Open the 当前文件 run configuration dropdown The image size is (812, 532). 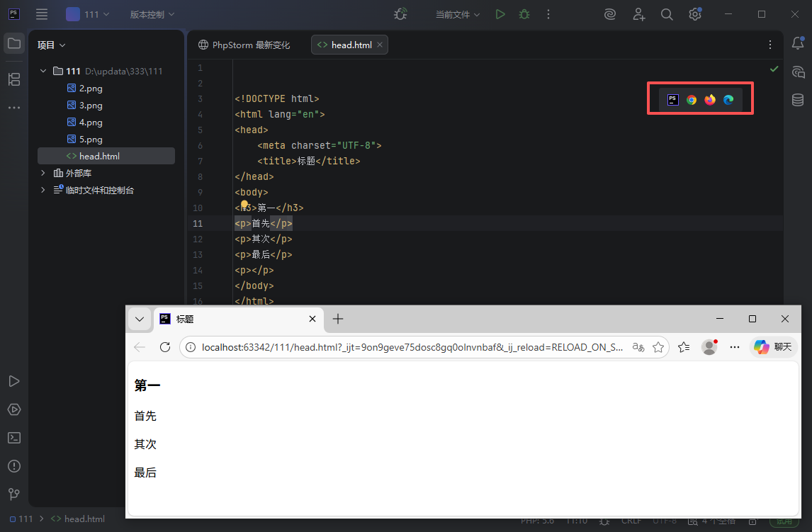[x=457, y=14]
